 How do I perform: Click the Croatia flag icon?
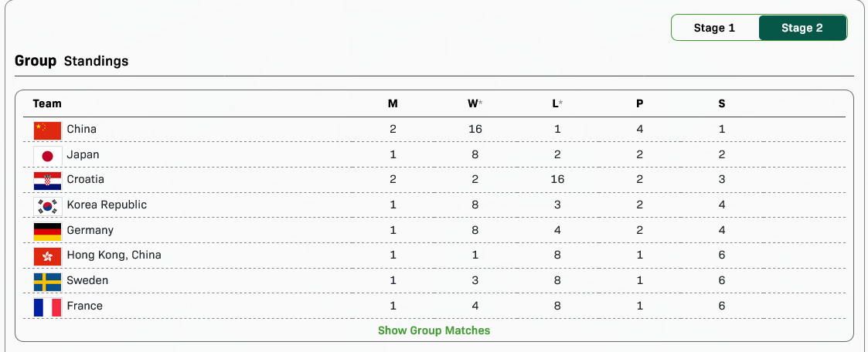point(47,180)
